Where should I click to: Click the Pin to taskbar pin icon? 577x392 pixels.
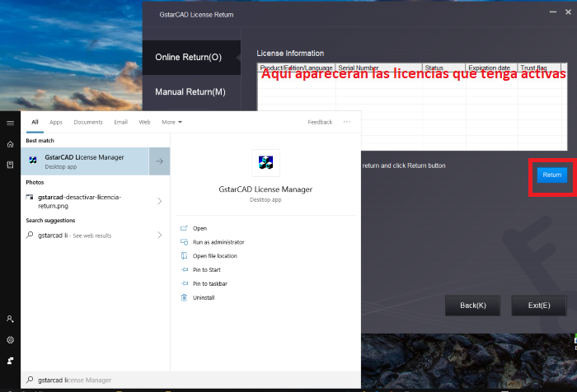coord(184,283)
